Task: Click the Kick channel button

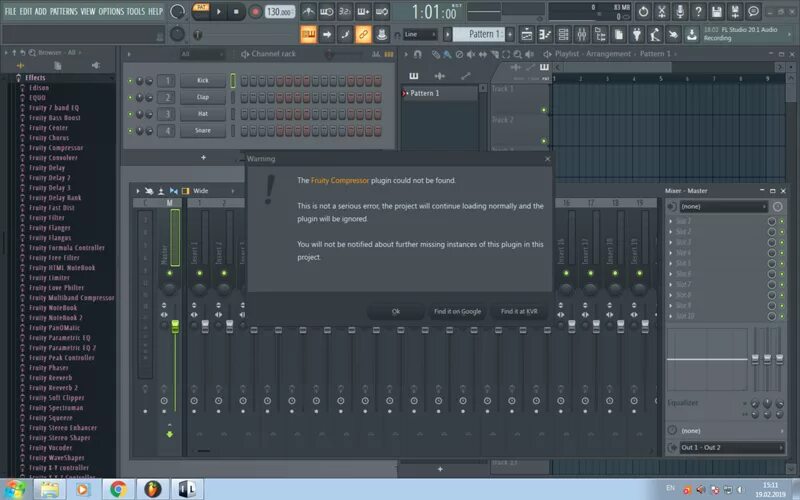Action: (203, 81)
